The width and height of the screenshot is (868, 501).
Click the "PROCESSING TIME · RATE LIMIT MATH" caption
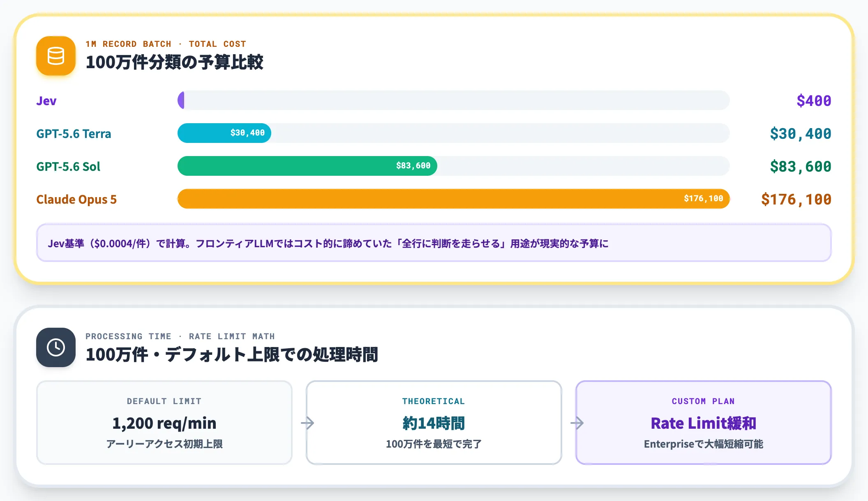click(180, 336)
